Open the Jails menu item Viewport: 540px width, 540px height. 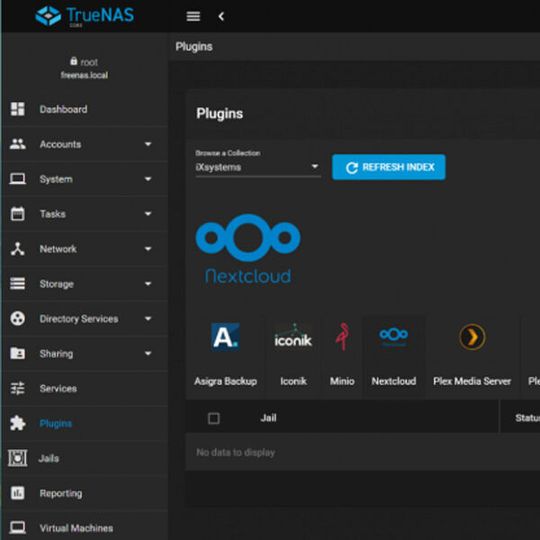[x=85, y=458]
